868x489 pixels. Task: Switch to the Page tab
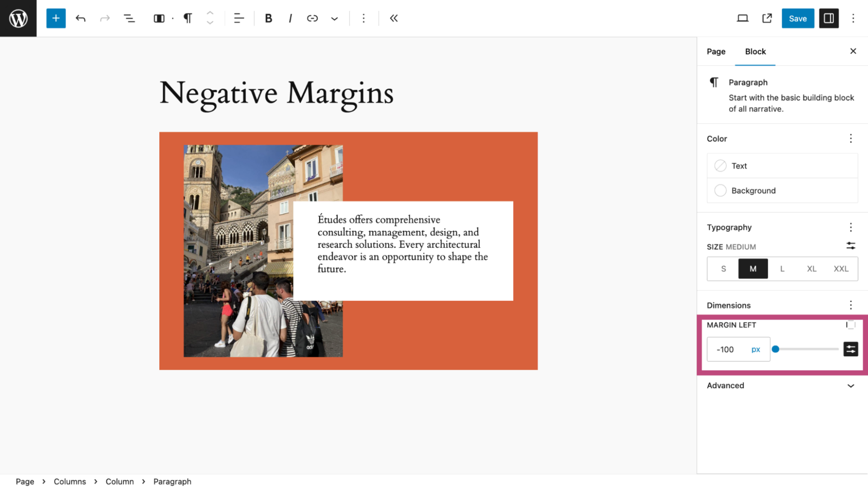tap(716, 52)
